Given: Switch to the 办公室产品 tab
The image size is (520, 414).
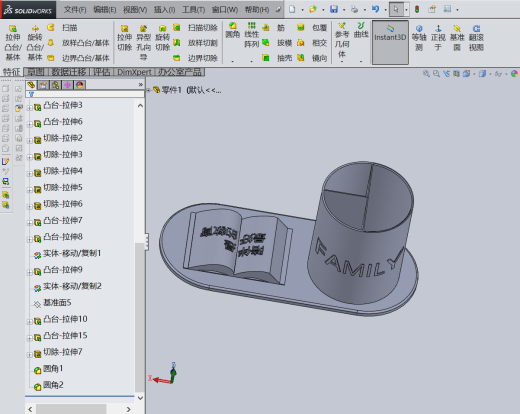Looking at the screenshot, I should click(180, 72).
